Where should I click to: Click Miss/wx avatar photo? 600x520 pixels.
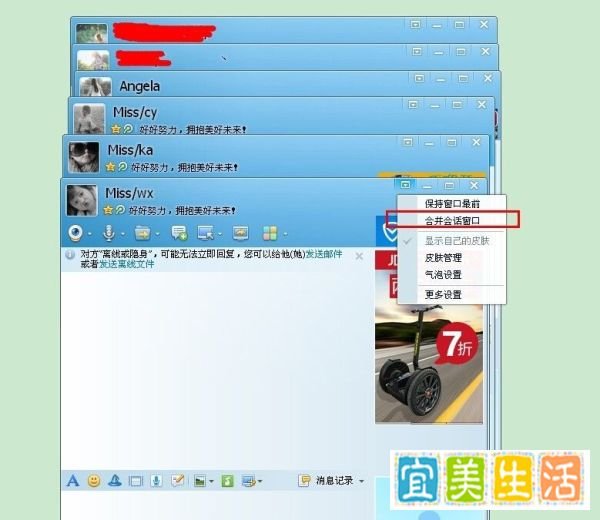pos(82,200)
